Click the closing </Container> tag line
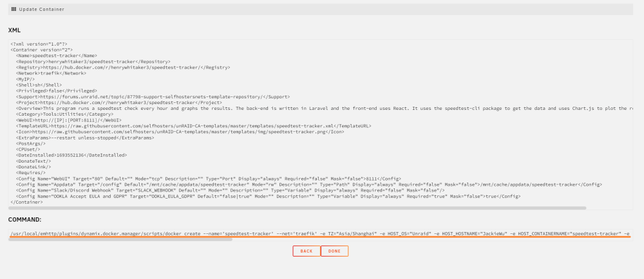This screenshot has height=279, width=644. click(x=26, y=203)
